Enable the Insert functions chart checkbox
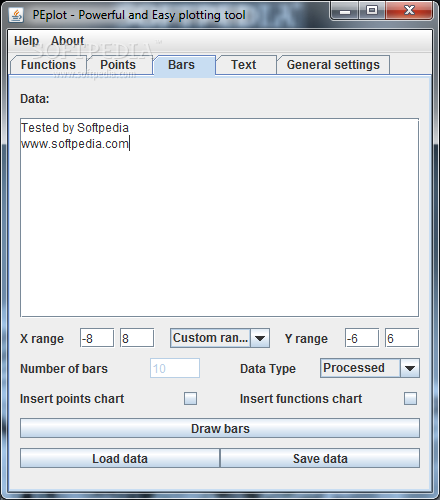440x500 pixels. [x=410, y=398]
